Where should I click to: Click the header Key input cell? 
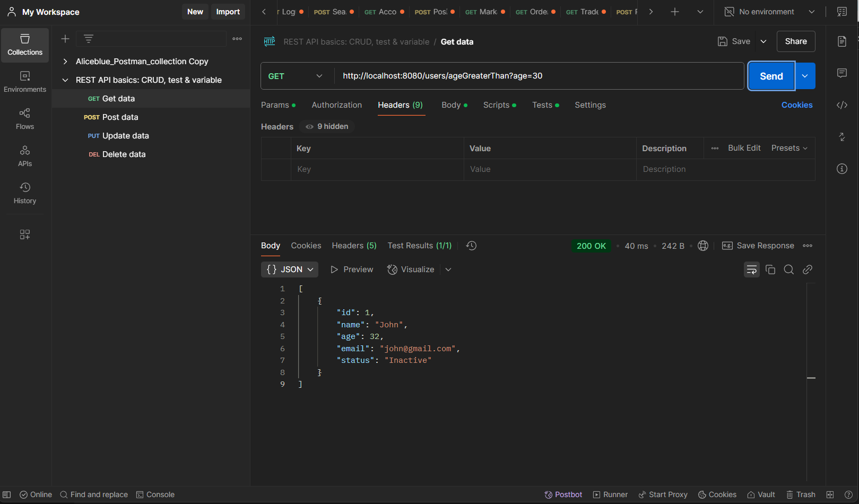tap(377, 169)
